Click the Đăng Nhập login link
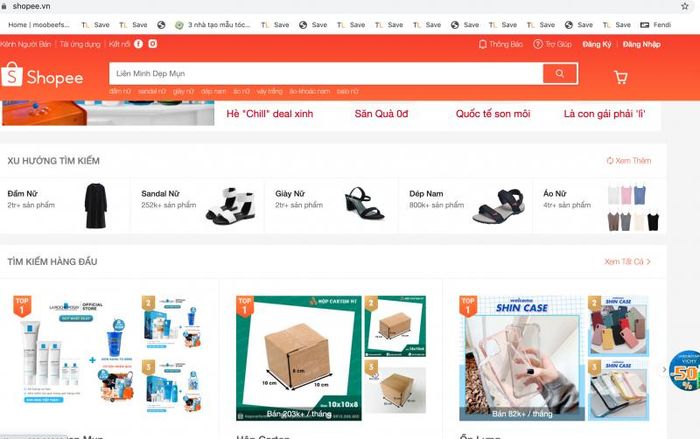The width and height of the screenshot is (700, 439). pyautogui.click(x=642, y=44)
